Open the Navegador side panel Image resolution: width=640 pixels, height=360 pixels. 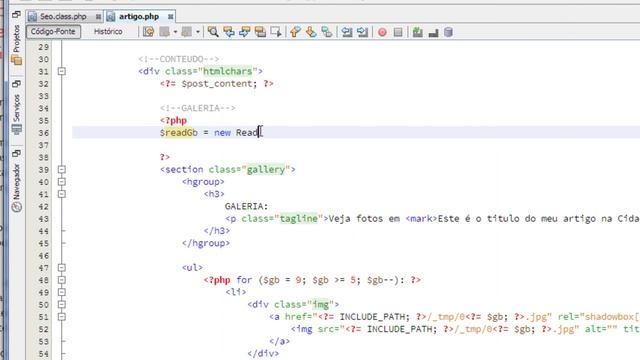16,182
